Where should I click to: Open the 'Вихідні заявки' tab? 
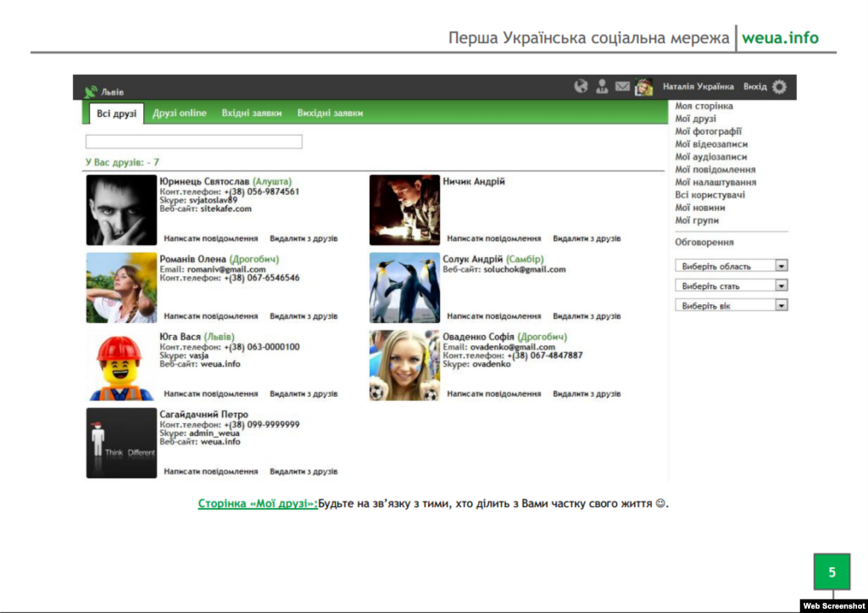[330, 114]
